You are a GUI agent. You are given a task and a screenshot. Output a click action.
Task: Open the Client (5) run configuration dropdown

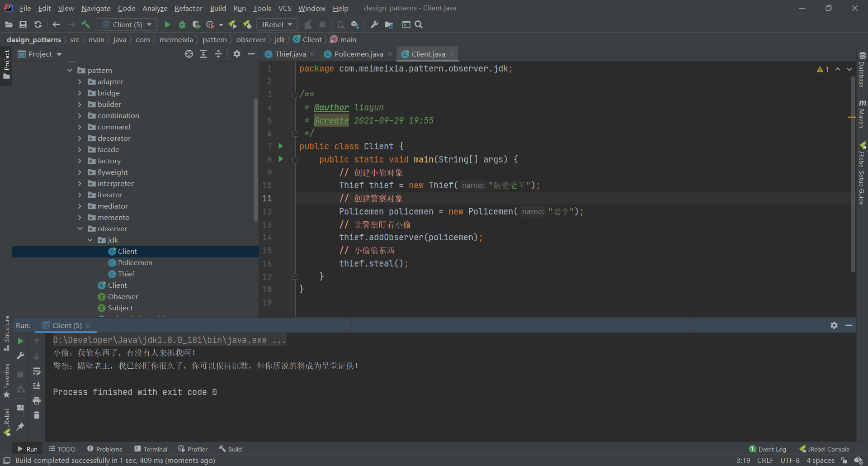point(127,24)
